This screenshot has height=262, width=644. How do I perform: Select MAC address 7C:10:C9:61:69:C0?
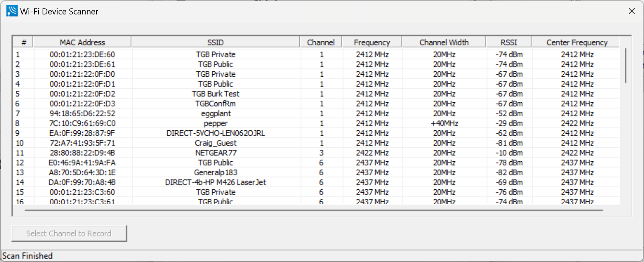point(82,123)
